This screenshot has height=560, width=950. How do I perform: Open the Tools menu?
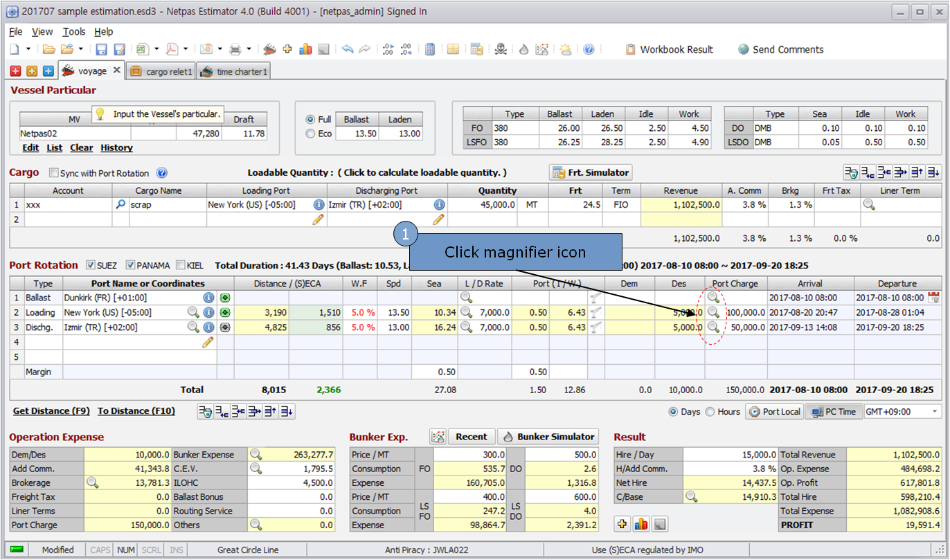coord(74,32)
